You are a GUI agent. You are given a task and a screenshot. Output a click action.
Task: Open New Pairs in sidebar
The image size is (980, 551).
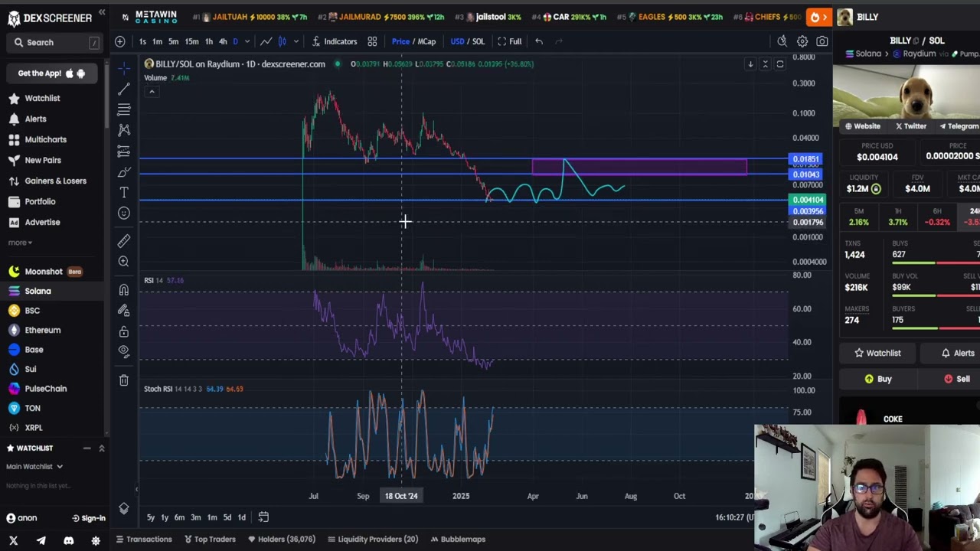pos(43,160)
